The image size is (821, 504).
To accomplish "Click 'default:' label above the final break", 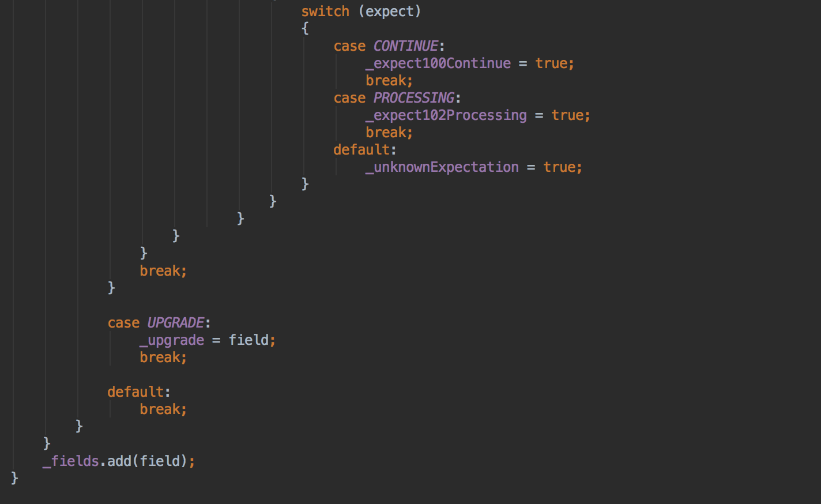I will coord(139,392).
